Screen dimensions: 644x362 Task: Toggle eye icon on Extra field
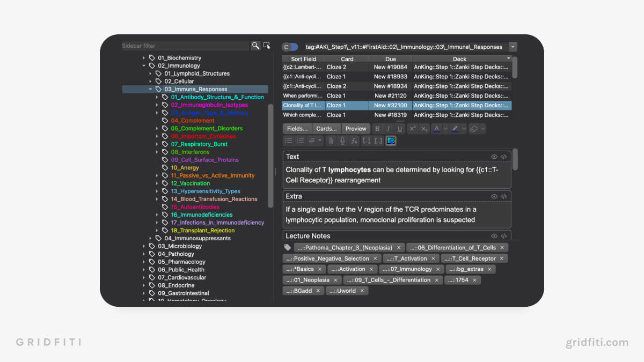[494, 196]
